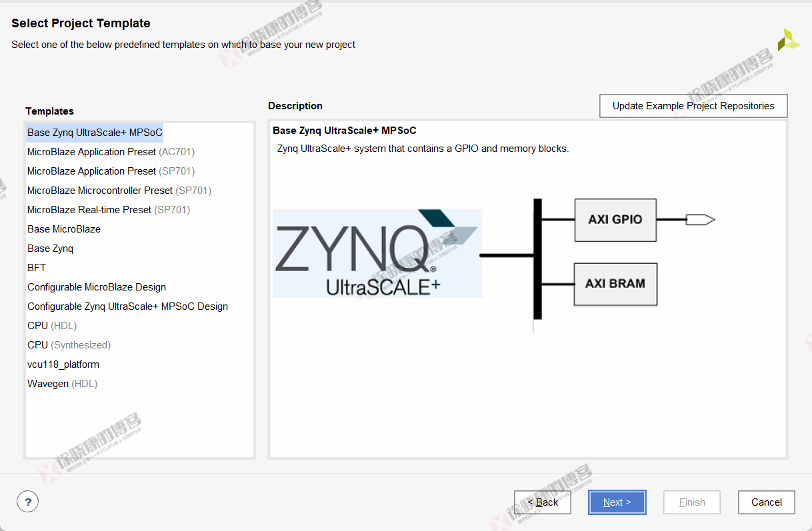Choose Configurable Zynq UltraScale+ MPSoC Design
812x531 pixels.
[127, 306]
